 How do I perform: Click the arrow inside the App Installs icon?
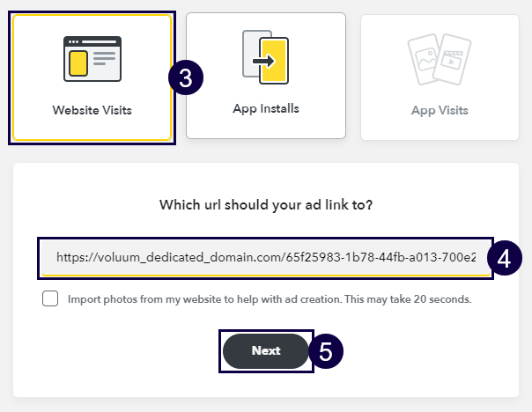[x=263, y=62]
